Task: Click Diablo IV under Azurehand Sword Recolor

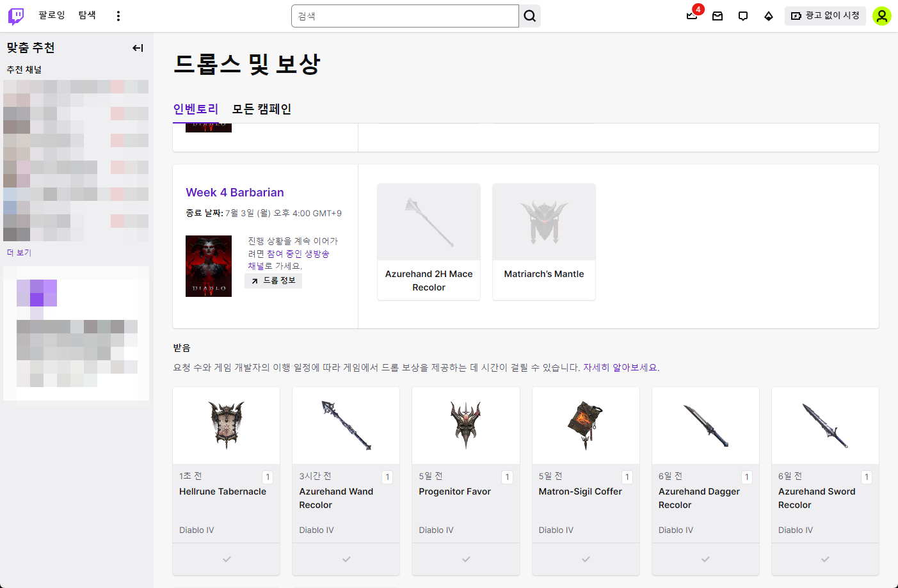Action: tap(796, 530)
